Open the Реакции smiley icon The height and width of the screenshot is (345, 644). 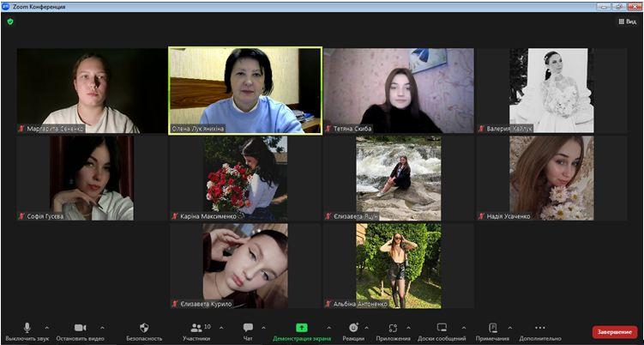click(x=353, y=327)
